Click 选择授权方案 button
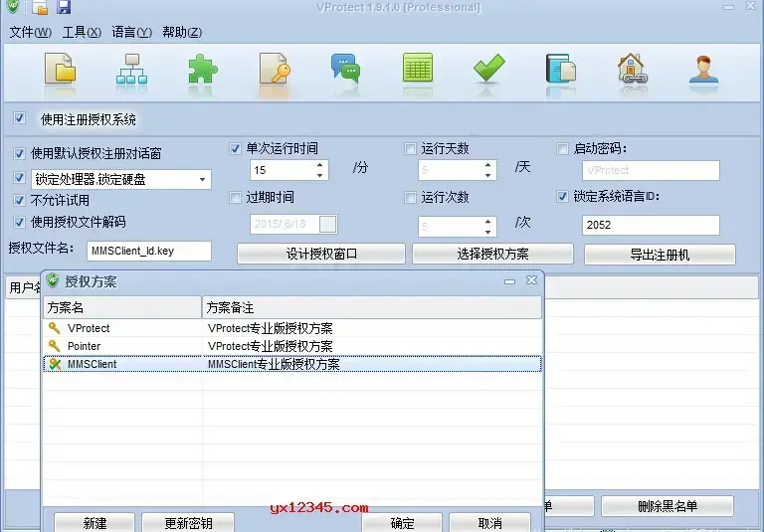 (x=492, y=254)
